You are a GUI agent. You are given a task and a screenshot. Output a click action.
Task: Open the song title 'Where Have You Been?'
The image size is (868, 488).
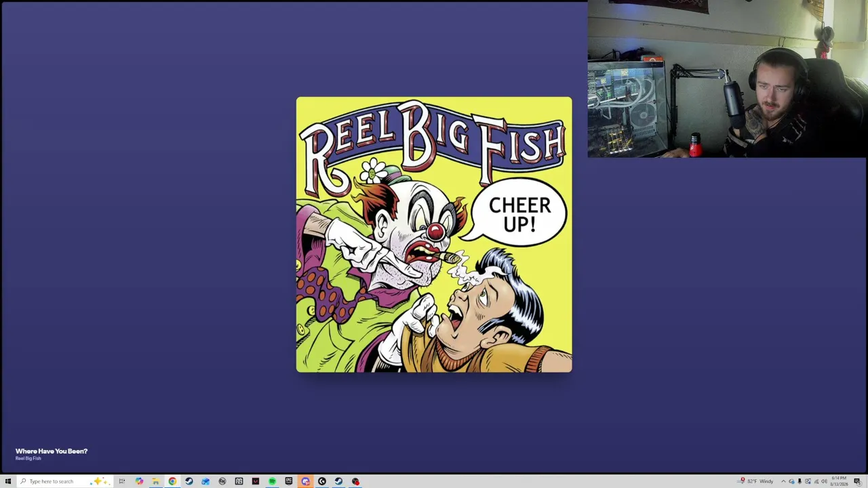[x=52, y=451]
